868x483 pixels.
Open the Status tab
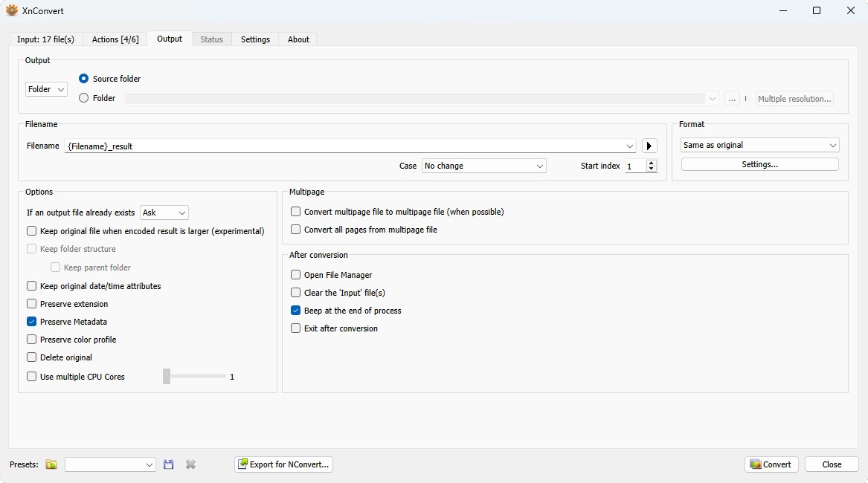coord(211,39)
